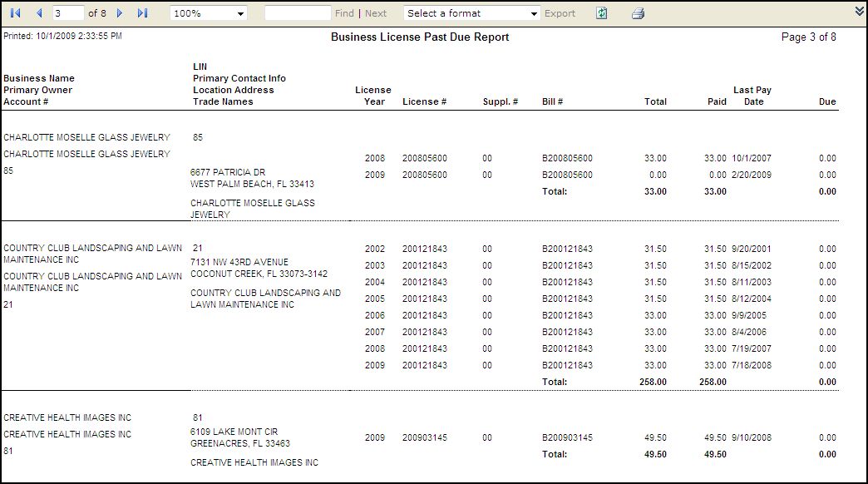Click the Export link
Screen dimensions: 868x484
click(x=560, y=13)
